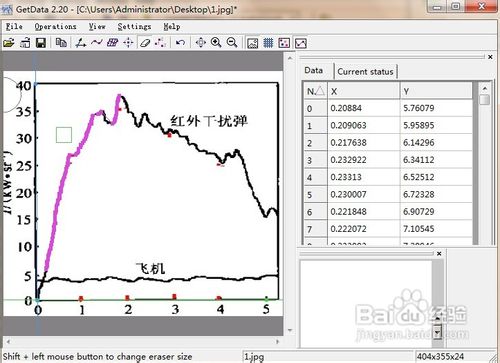Screen dimensions: 500x363
Task: Select the Data tab
Action: tap(314, 70)
